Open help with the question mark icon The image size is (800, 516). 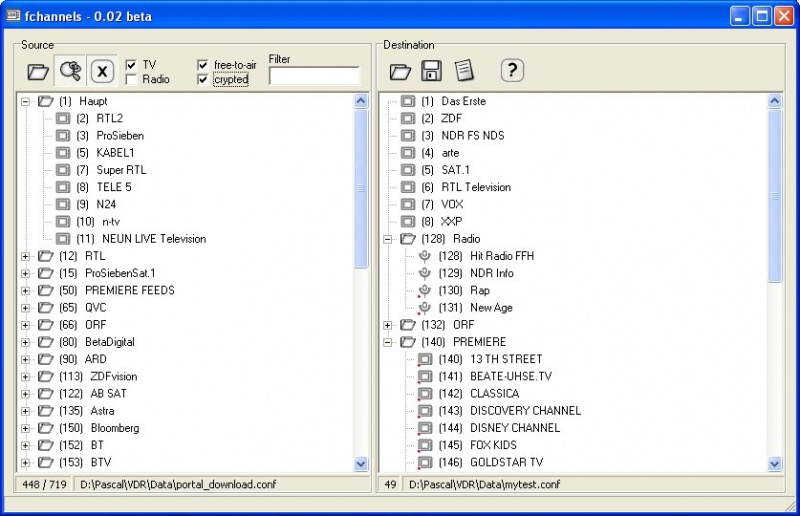pyautogui.click(x=512, y=70)
